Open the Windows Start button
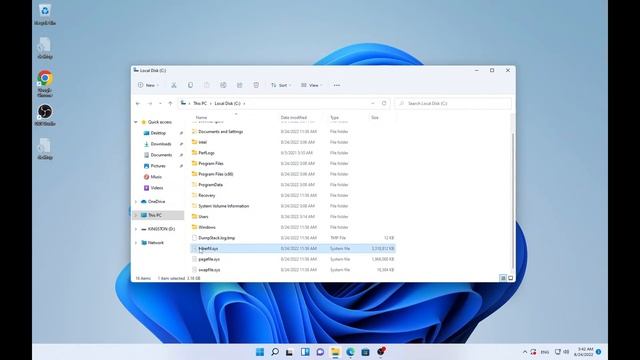The width and height of the screenshot is (640, 360). pos(260,352)
